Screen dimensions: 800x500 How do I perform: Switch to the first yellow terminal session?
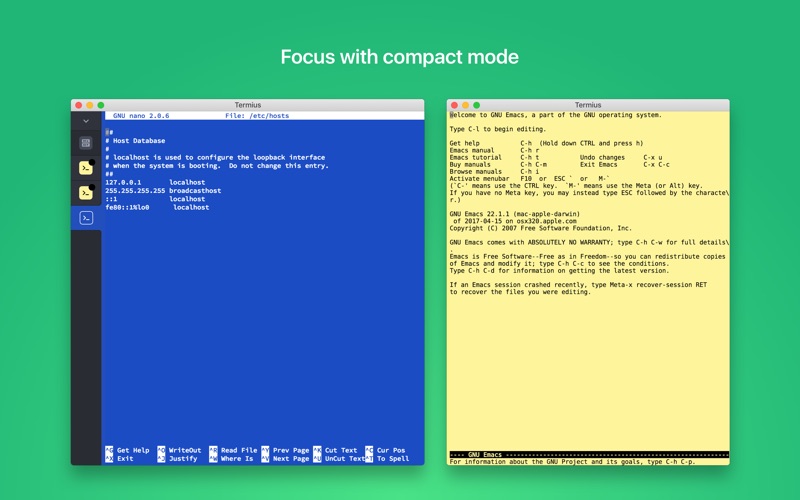pos(86,168)
